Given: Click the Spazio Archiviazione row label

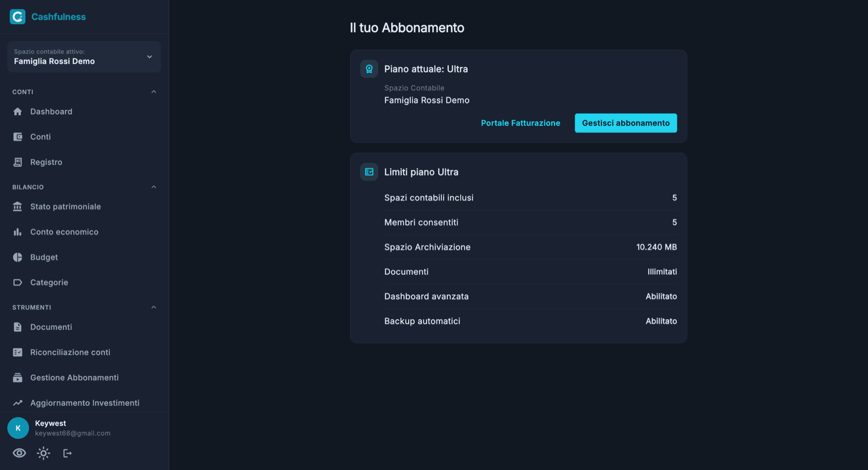Looking at the screenshot, I should [x=427, y=247].
